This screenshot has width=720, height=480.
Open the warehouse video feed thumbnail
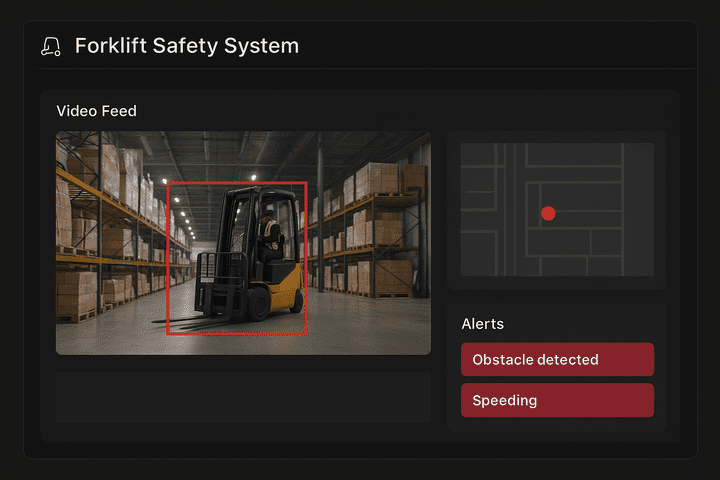[x=243, y=243]
